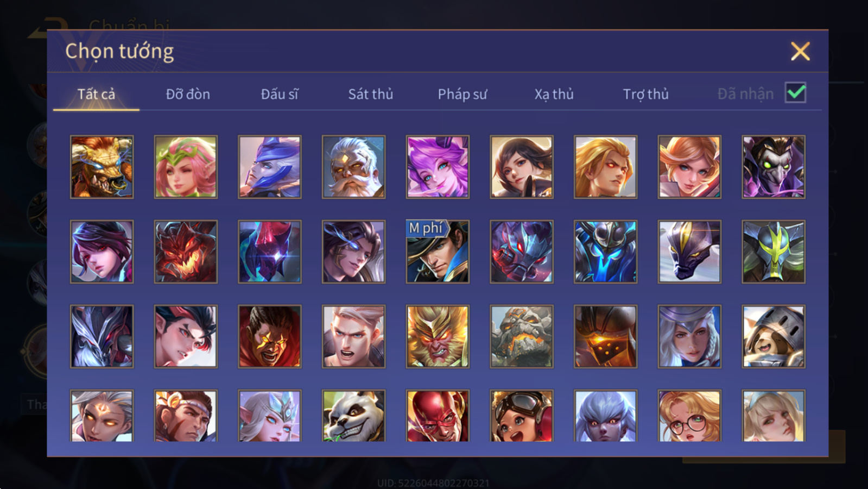Select the stone golem hero portrait
The height and width of the screenshot is (489, 868).
(522, 336)
